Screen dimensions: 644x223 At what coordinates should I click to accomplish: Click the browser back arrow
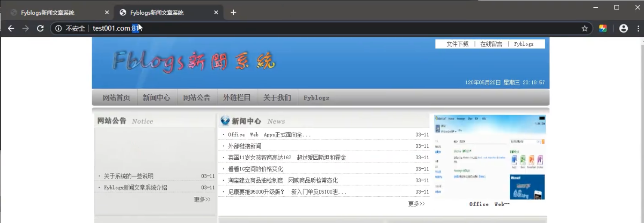[11, 28]
